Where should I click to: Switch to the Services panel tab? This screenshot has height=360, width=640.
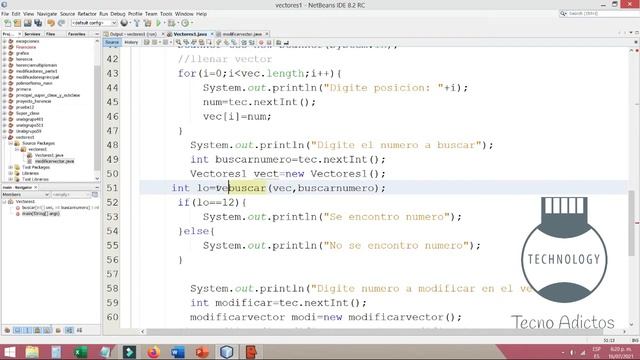point(32,34)
